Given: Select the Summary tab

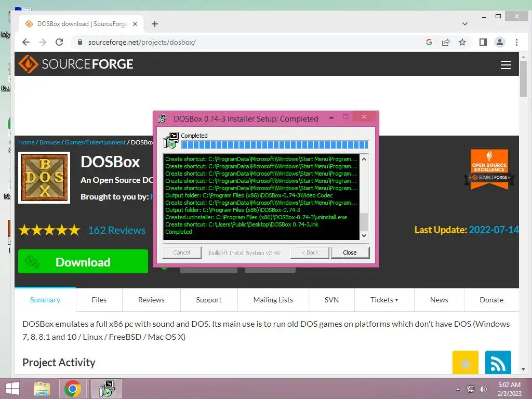Looking at the screenshot, I should click(45, 300).
